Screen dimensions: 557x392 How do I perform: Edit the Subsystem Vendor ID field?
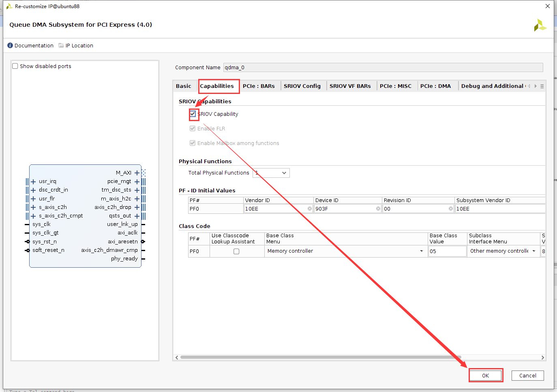coord(500,209)
